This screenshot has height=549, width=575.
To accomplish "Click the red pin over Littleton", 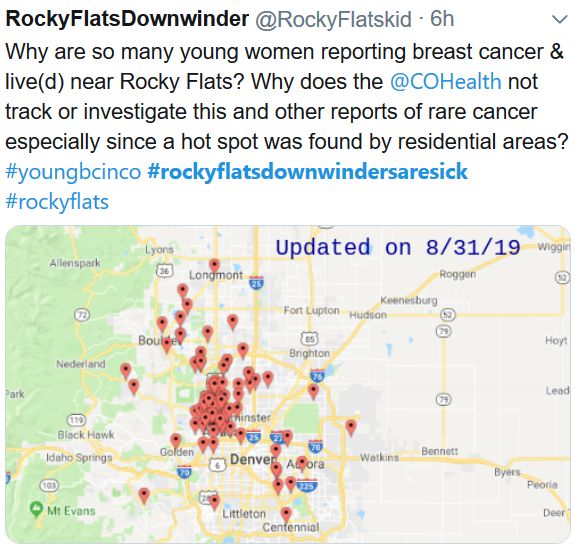I will click(x=215, y=502).
